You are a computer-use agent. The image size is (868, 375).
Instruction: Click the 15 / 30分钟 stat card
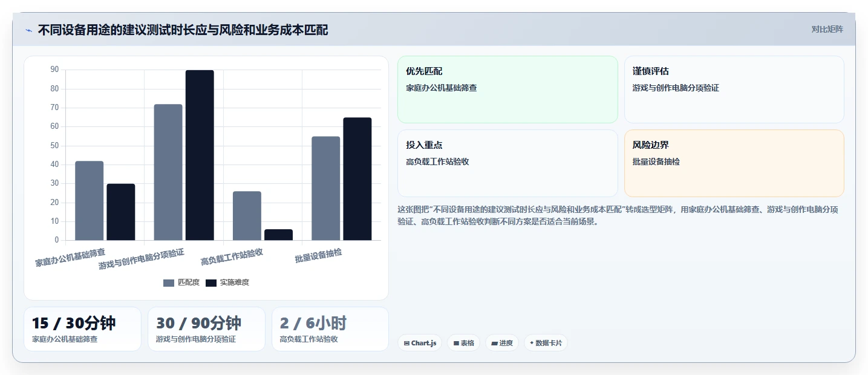(x=82, y=329)
